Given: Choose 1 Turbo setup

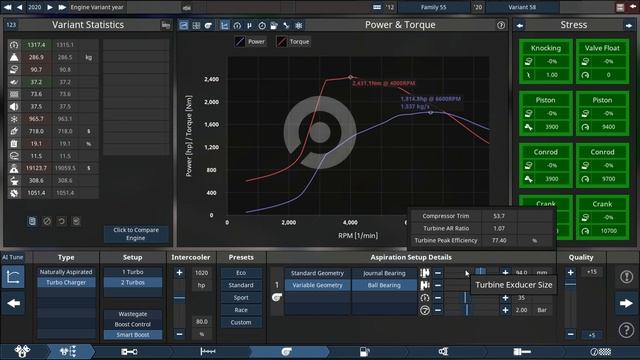Looking at the screenshot, I should [133, 272].
